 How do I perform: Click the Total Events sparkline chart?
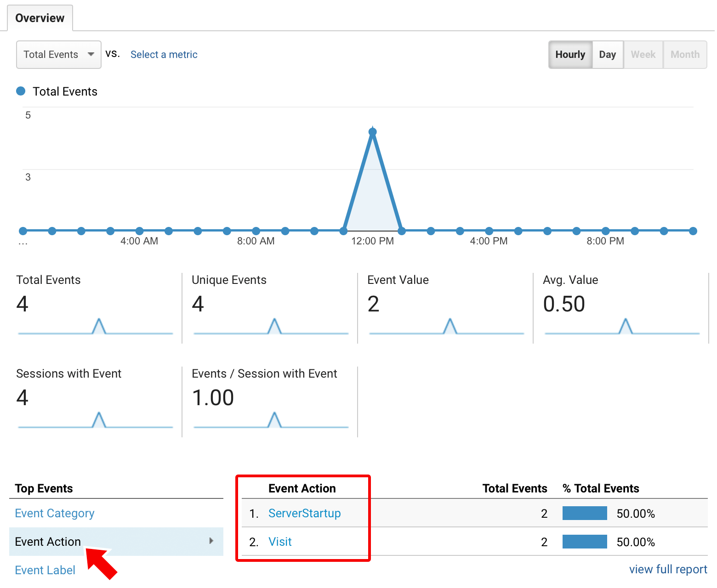click(96, 327)
